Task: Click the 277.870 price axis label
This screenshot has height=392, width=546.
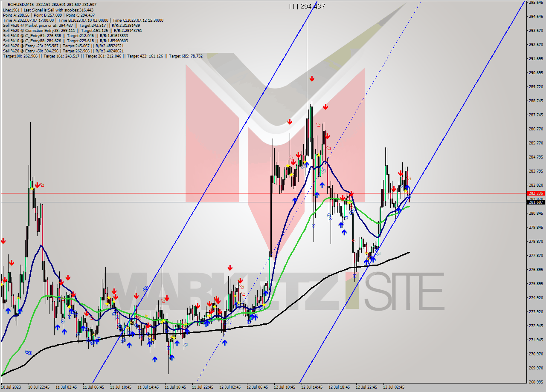Action: pyautogui.click(x=536, y=256)
